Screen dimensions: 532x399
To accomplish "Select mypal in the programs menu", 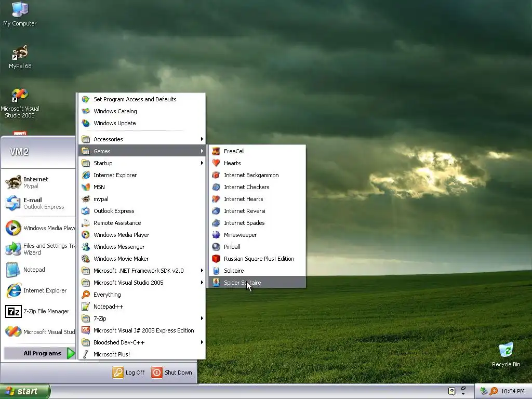I will (x=142, y=199).
